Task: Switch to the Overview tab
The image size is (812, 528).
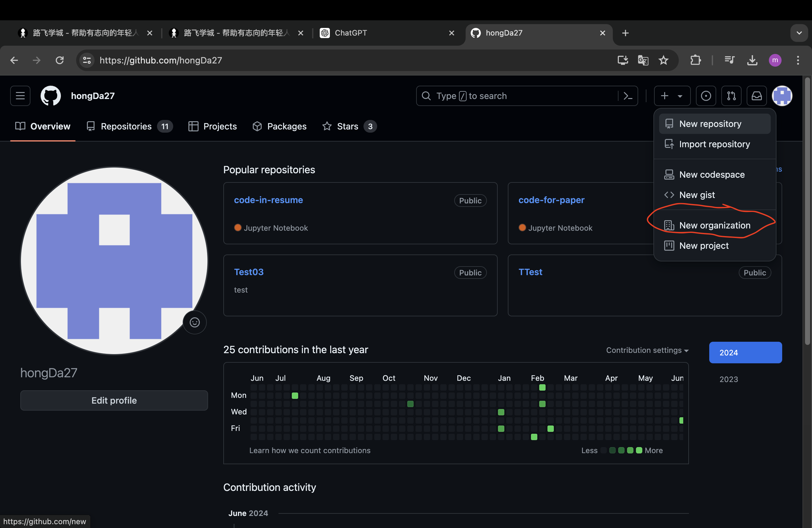Action: [x=43, y=126]
